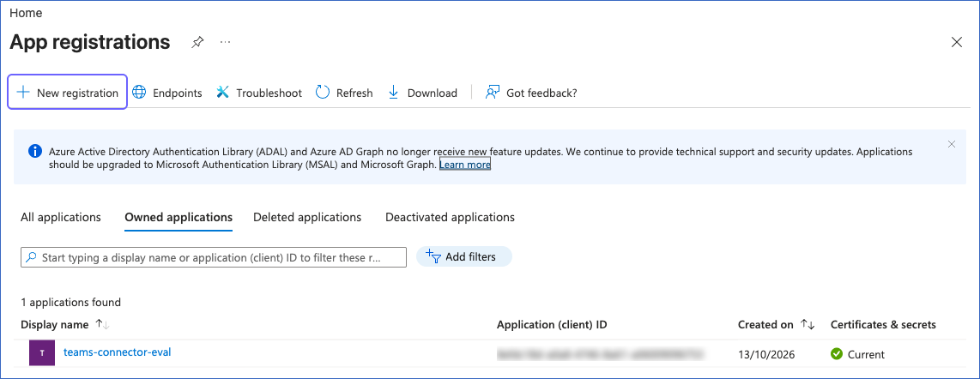
Task: Switch to the Deleted applications tab
Action: [x=307, y=217]
